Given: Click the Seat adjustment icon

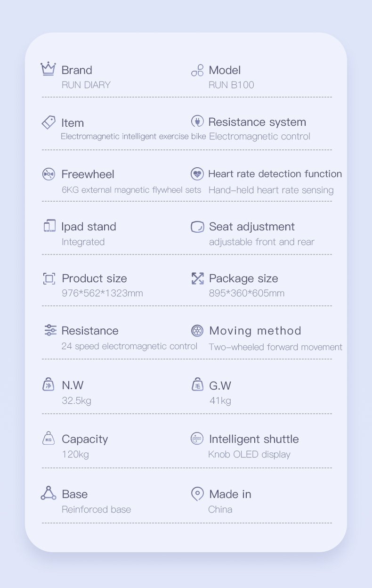Looking at the screenshot, I should point(197,227).
